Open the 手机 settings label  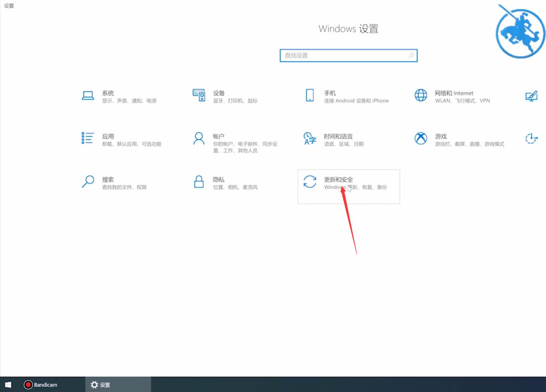(x=330, y=93)
